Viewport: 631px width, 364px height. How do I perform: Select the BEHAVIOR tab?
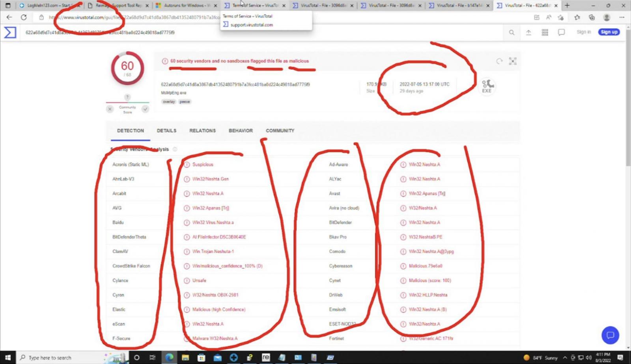(241, 131)
